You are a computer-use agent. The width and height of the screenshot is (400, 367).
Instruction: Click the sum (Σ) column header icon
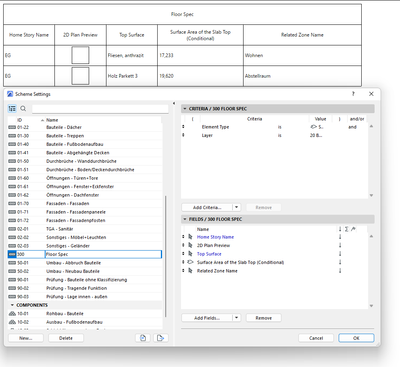(x=347, y=229)
